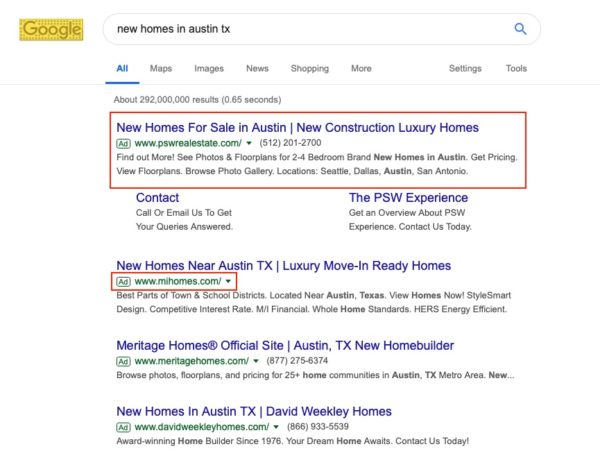Viewport: 600px width, 467px height.
Task: Click the Ad badge beside www.pswrealestate.com
Action: click(123, 144)
